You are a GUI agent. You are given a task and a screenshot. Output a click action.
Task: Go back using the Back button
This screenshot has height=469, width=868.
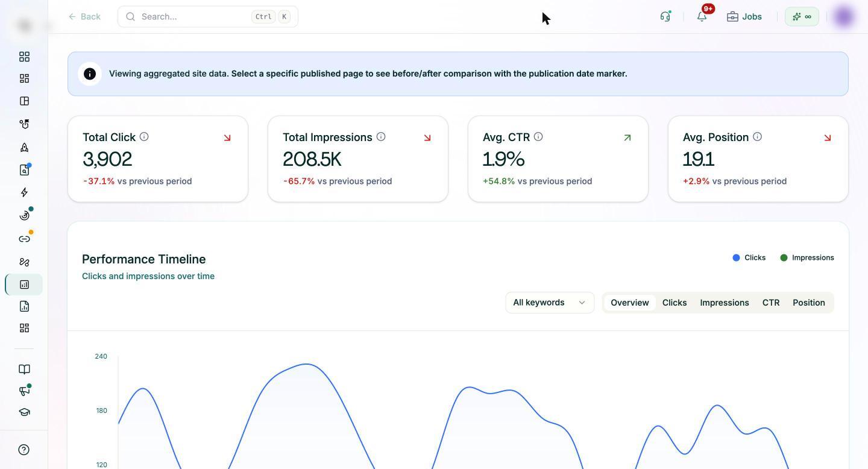tap(84, 16)
